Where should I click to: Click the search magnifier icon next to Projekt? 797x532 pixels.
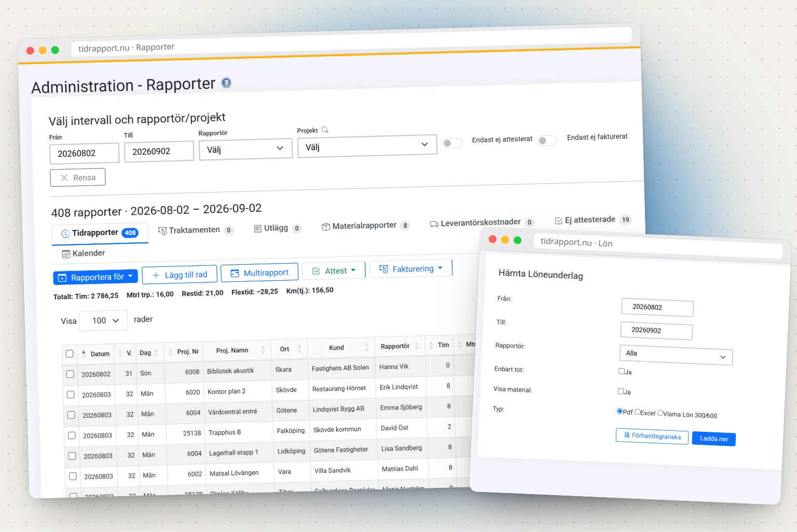325,130
